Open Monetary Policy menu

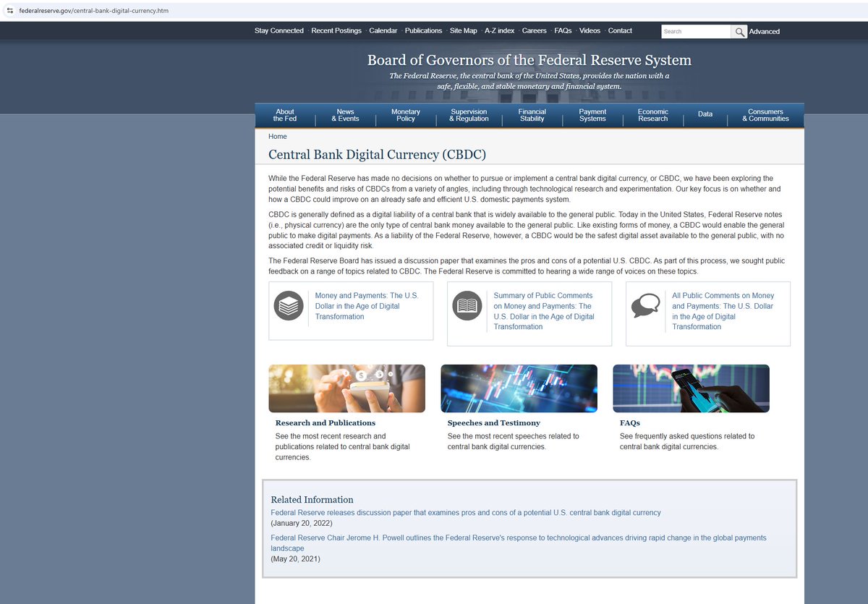[406, 115]
